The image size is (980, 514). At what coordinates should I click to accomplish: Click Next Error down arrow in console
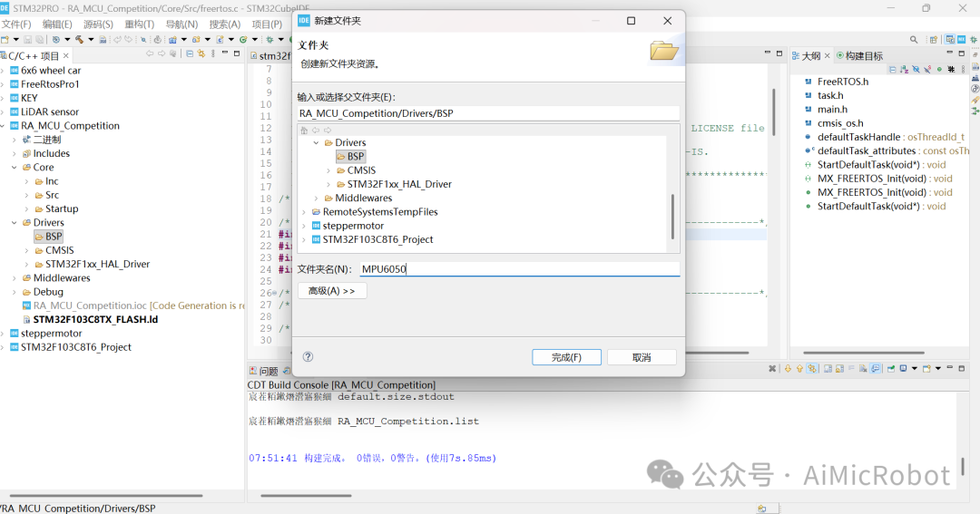pos(789,368)
